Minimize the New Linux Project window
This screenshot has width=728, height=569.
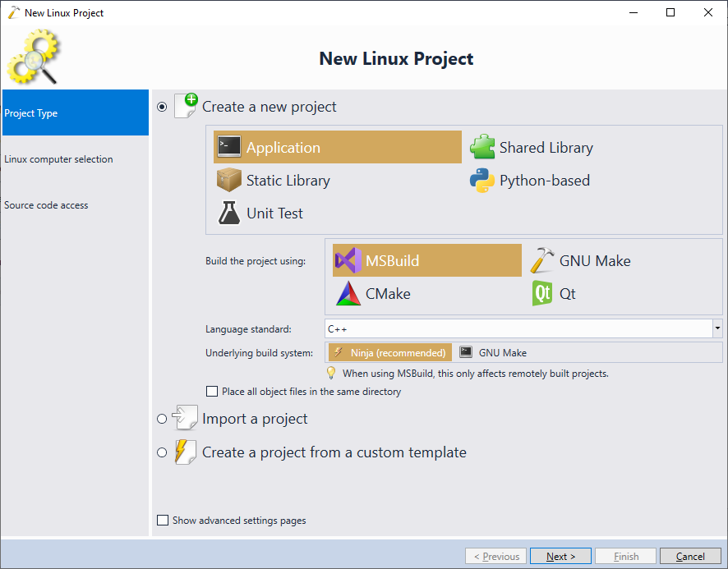pos(634,12)
